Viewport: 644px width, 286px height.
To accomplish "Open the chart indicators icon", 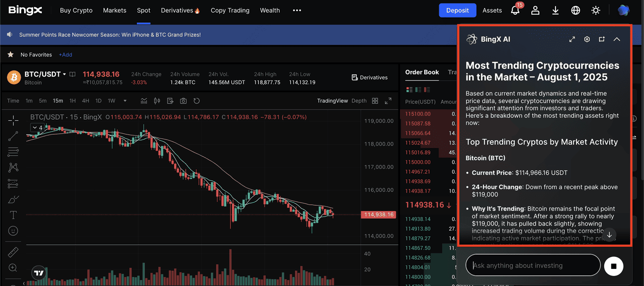I will 144,101.
